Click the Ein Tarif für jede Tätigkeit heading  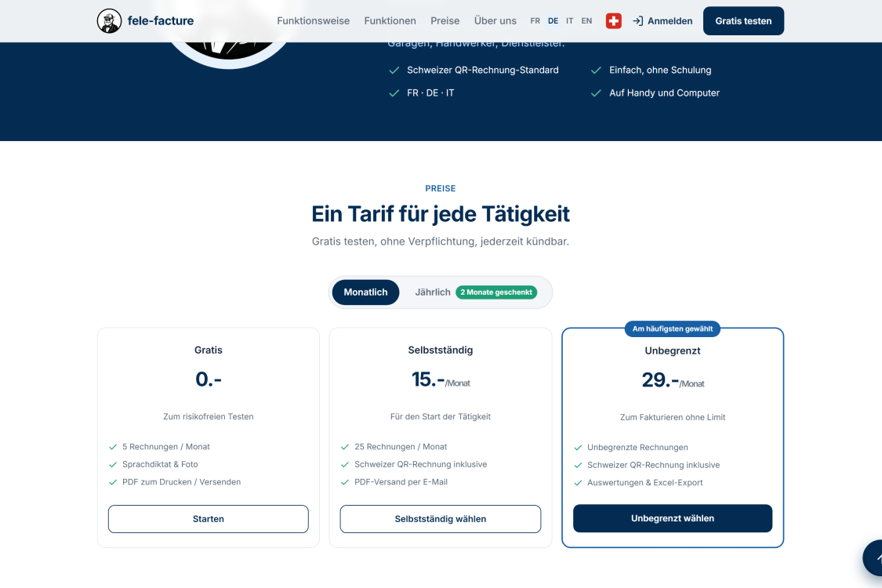click(x=441, y=214)
